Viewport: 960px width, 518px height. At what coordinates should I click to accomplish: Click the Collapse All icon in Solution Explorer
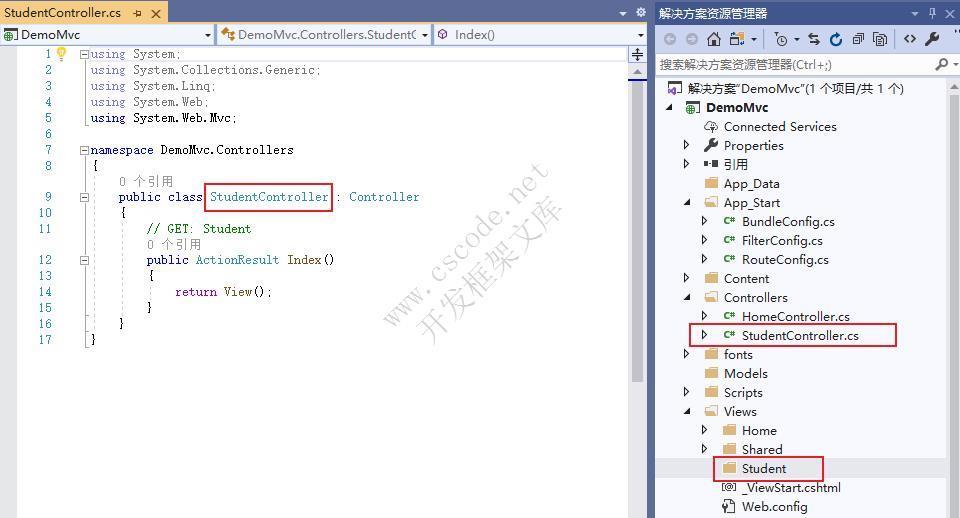click(858, 39)
